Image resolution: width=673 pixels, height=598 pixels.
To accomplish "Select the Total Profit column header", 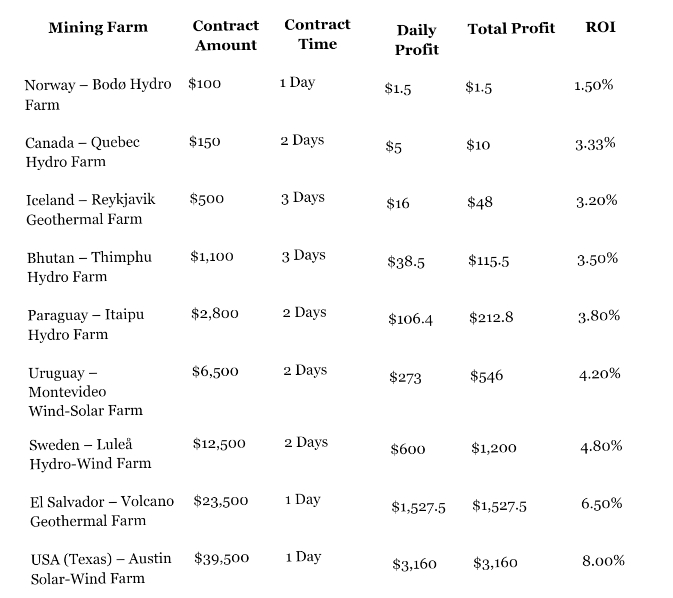I will click(511, 29).
